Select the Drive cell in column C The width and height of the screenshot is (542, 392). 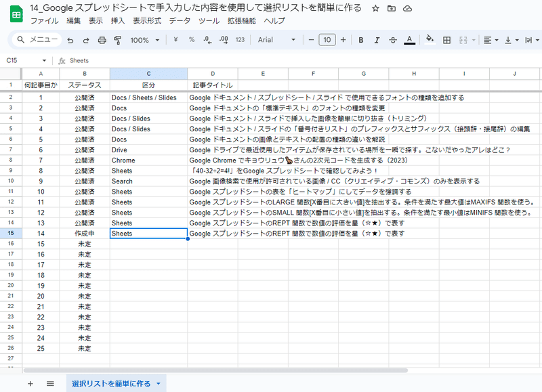(148, 150)
